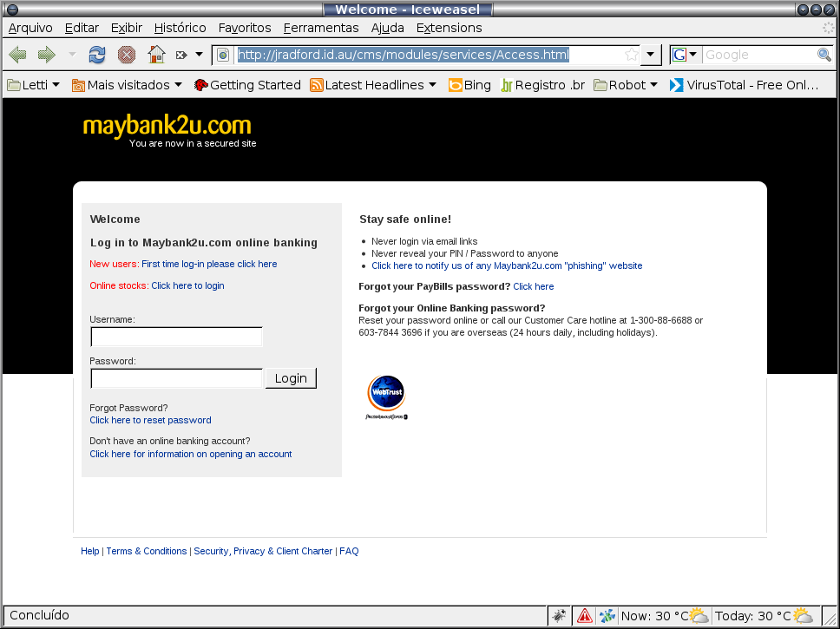
Task: Open the Extensions menu
Action: 449,28
